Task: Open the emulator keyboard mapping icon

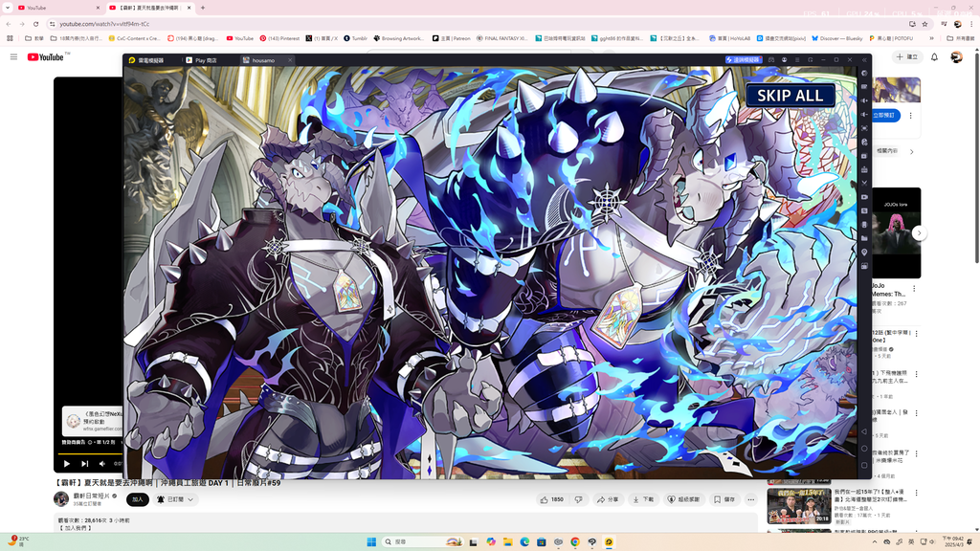Action: pyautogui.click(x=864, y=87)
